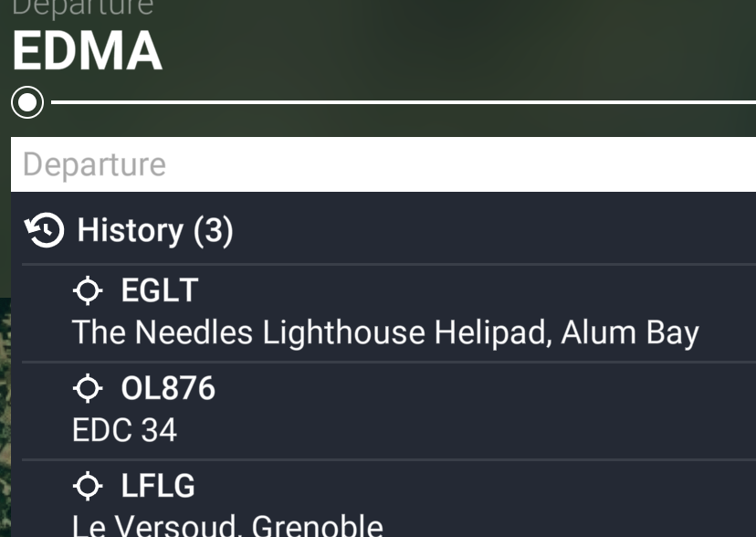The height and width of the screenshot is (537, 756).
Task: Select the departure point circle marker
Action: pos(27,102)
